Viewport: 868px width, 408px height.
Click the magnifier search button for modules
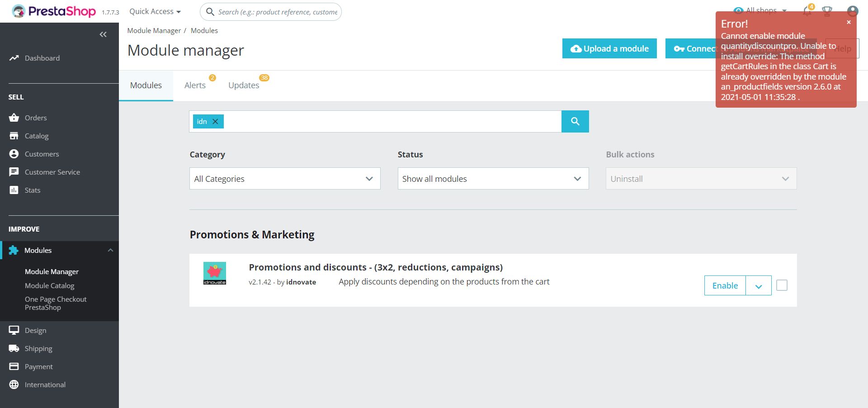coord(575,121)
